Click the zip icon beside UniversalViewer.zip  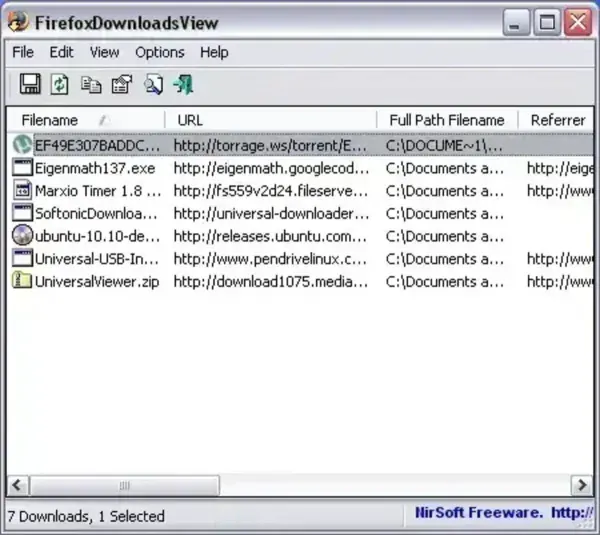pyautogui.click(x=22, y=281)
